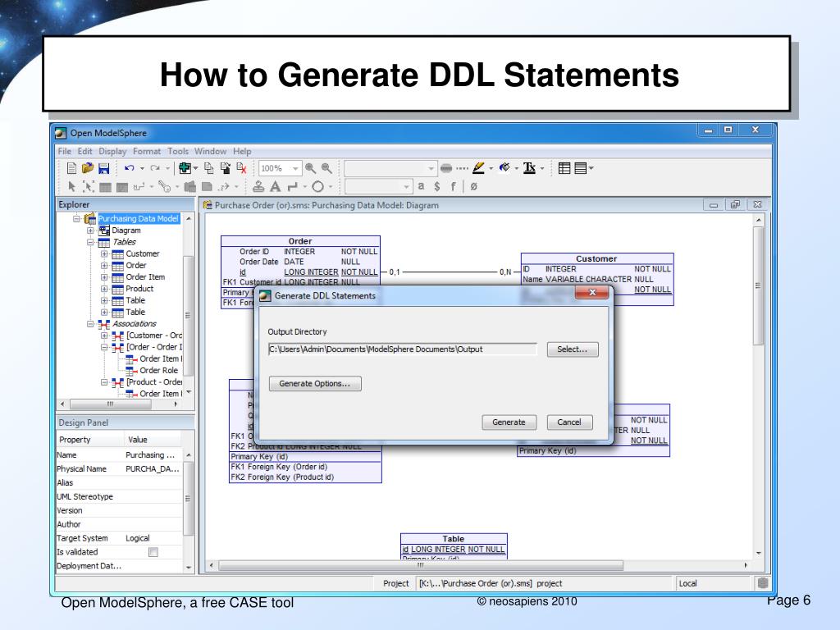Click the dollar sign format icon
Screen dimensions: 840x630
click(437, 186)
